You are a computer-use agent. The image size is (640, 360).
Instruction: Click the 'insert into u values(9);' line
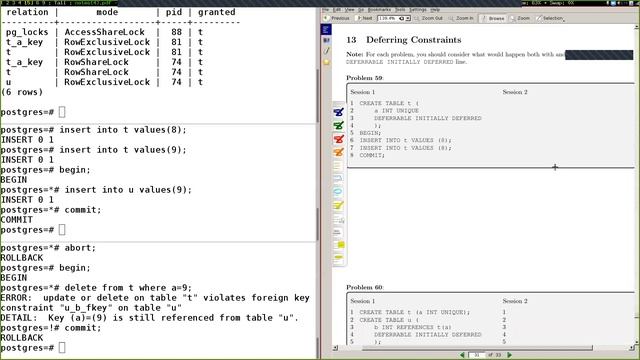[128, 190]
